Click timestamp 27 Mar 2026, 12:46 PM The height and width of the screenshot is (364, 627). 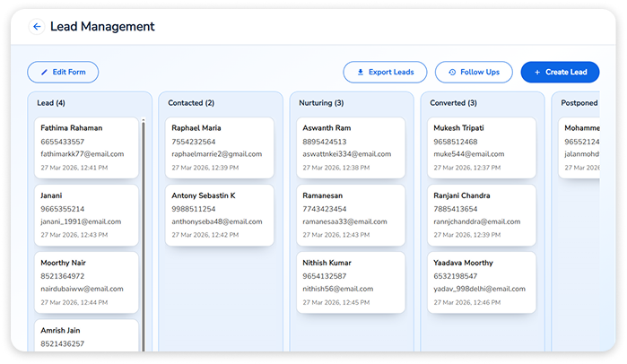[467, 302]
